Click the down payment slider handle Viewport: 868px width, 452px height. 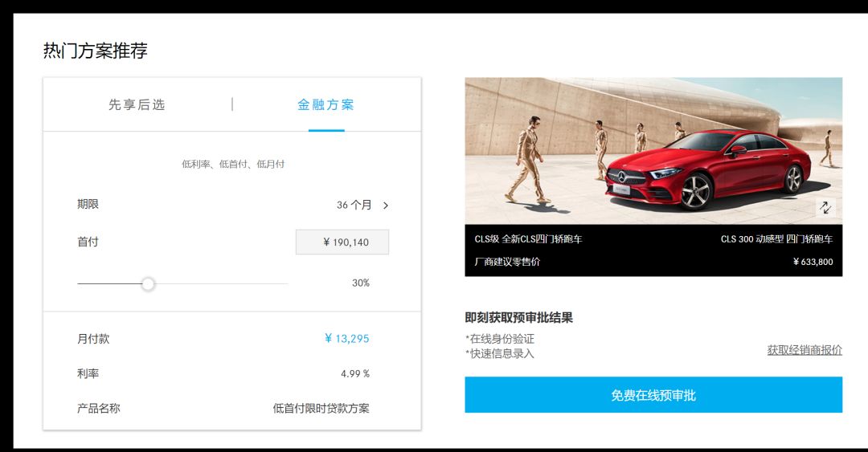148,284
